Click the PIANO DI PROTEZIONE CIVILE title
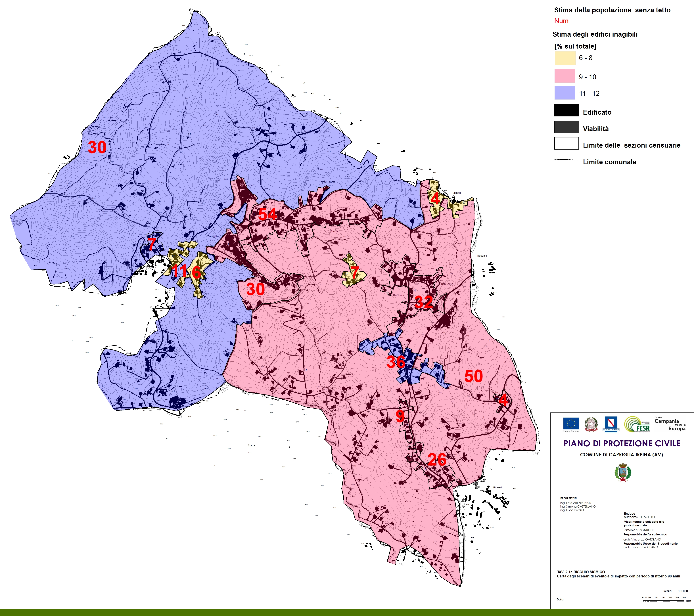The height and width of the screenshot is (616, 694). pos(622,444)
